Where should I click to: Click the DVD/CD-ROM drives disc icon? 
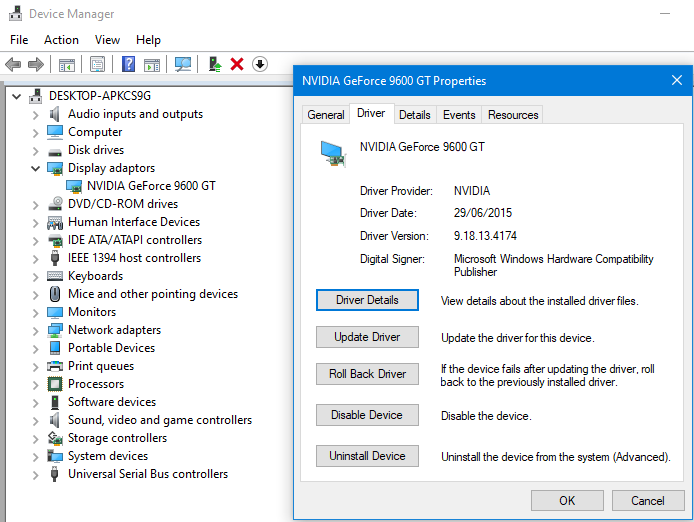coord(55,204)
